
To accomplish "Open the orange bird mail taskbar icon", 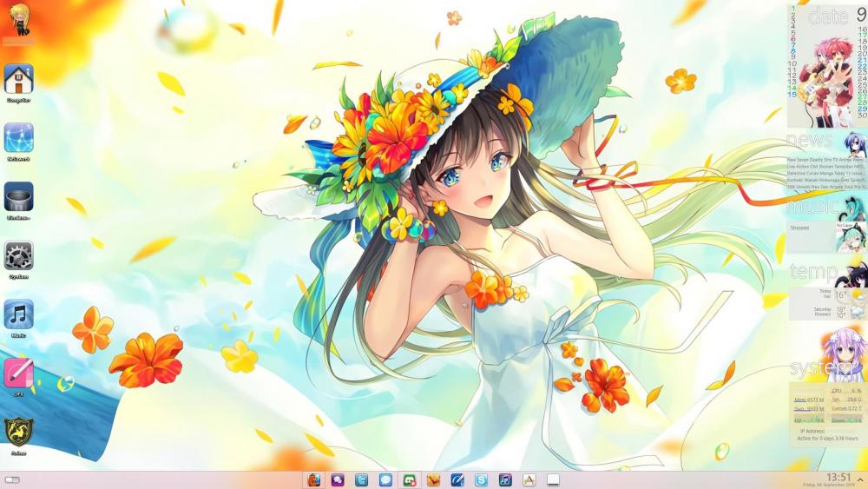I will [x=433, y=479].
